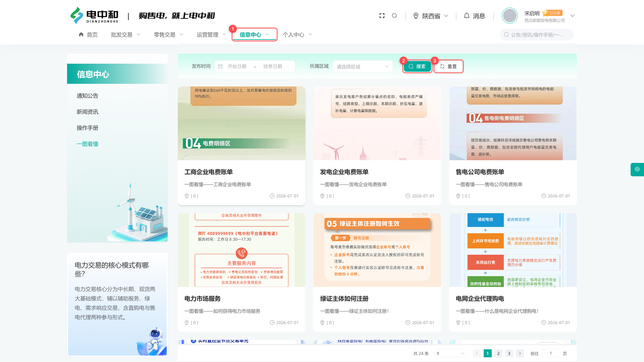
Task: Expand the 运营管理 menu
Action: (x=212, y=35)
